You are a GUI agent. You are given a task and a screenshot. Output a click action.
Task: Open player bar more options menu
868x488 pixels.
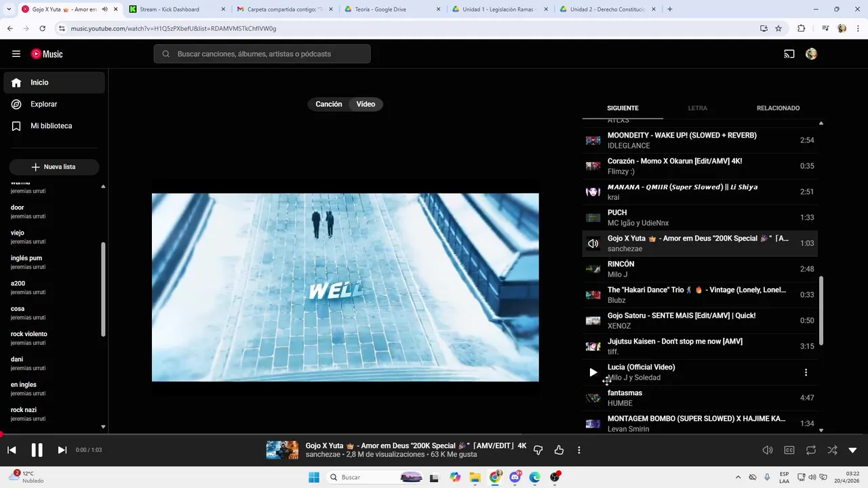pyautogui.click(x=578, y=450)
